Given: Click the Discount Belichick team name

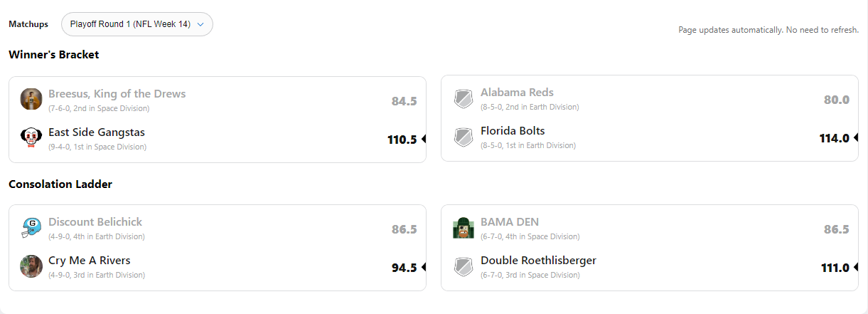Looking at the screenshot, I should tap(95, 222).
